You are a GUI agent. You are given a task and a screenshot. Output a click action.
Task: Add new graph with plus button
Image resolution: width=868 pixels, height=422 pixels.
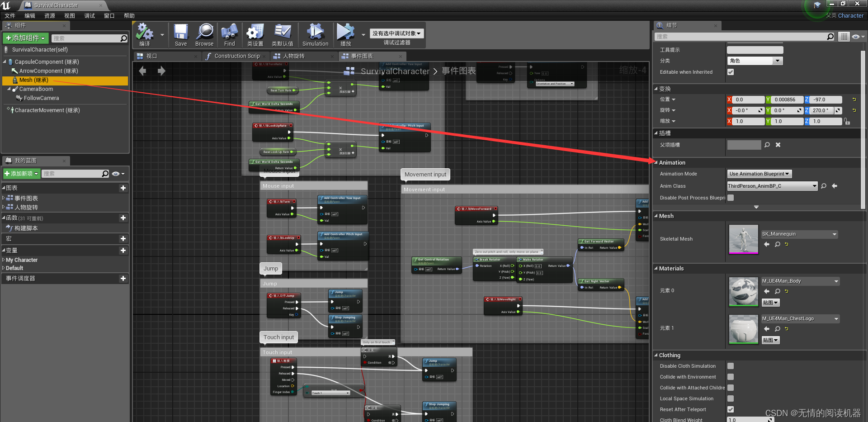coord(123,188)
